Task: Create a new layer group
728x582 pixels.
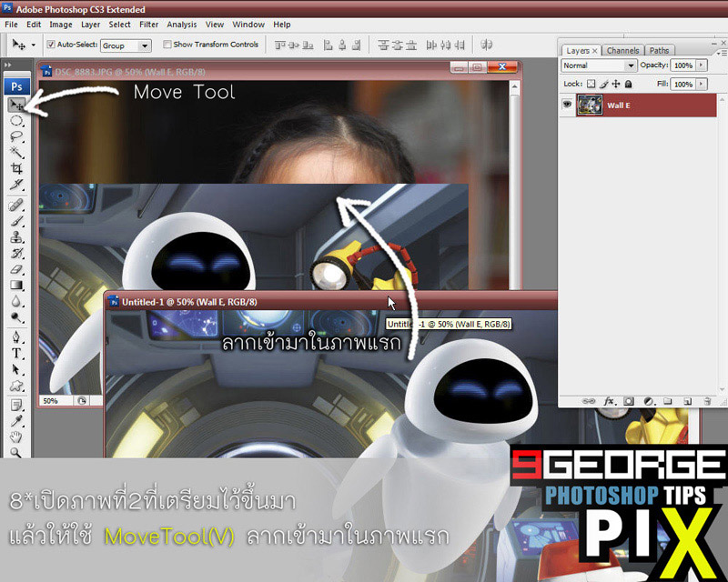Action: tap(668, 401)
